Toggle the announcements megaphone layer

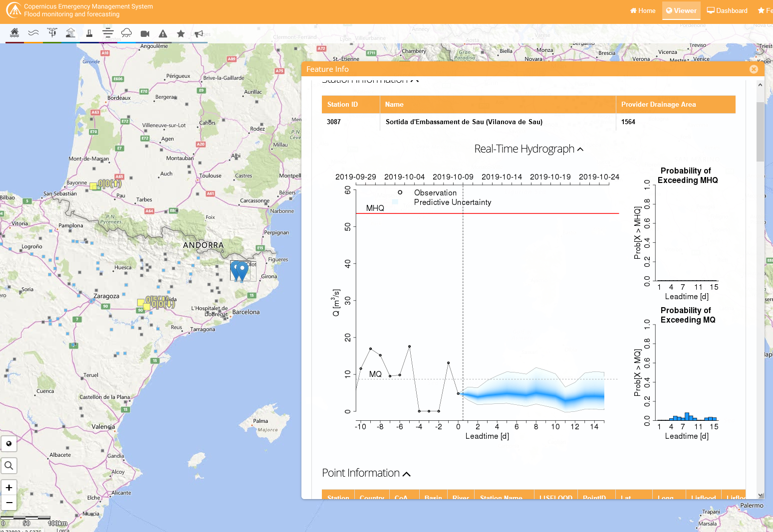[x=200, y=33]
